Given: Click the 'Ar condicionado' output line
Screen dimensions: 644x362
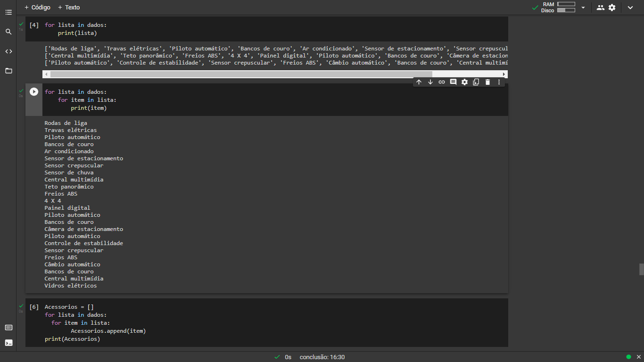Looking at the screenshot, I should [69, 151].
